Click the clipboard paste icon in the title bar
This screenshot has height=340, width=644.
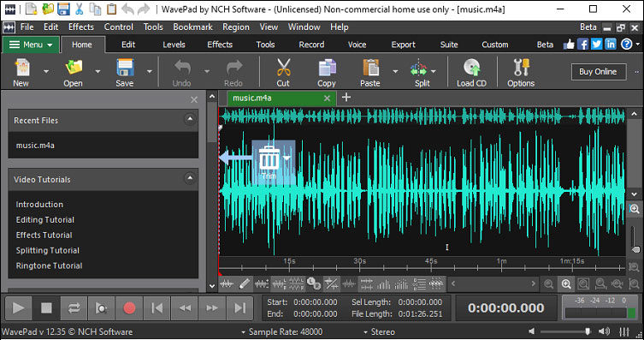[x=111, y=9]
